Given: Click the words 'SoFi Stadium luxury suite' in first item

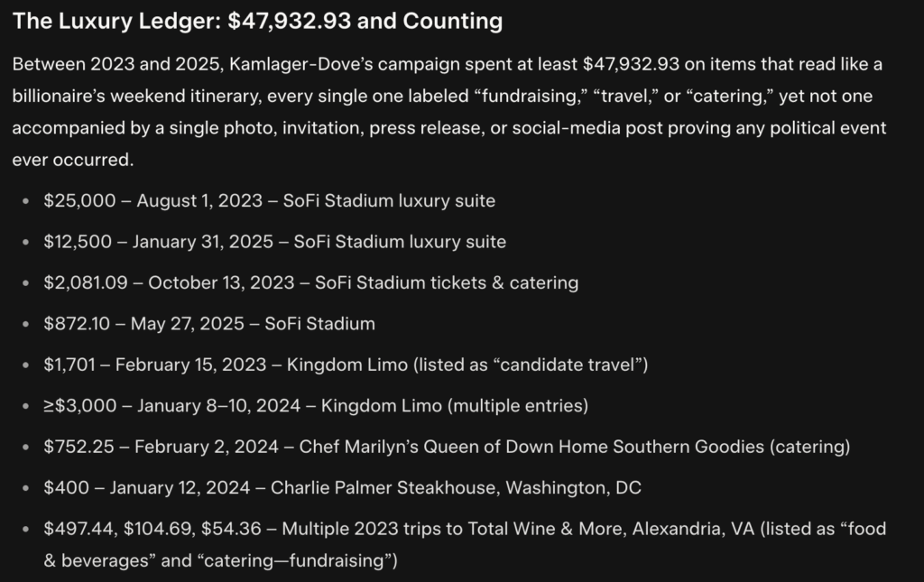Looking at the screenshot, I should click(389, 200).
